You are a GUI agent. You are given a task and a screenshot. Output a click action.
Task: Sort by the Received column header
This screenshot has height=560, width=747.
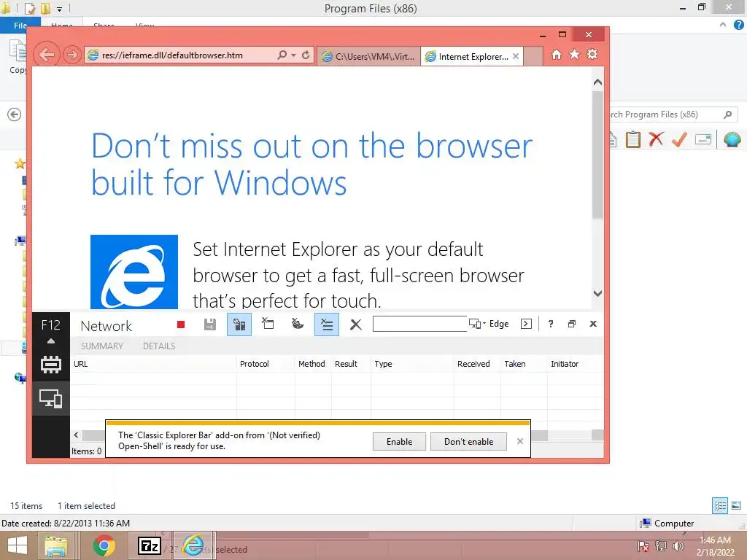click(x=477, y=364)
